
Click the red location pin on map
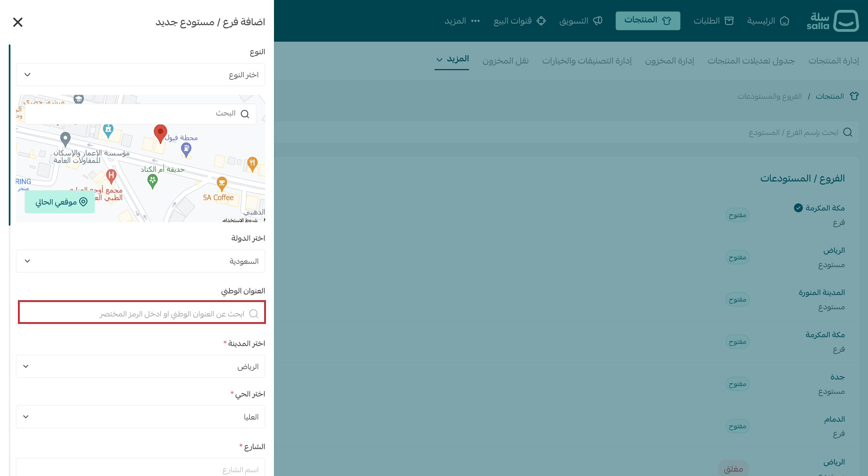coord(160,133)
